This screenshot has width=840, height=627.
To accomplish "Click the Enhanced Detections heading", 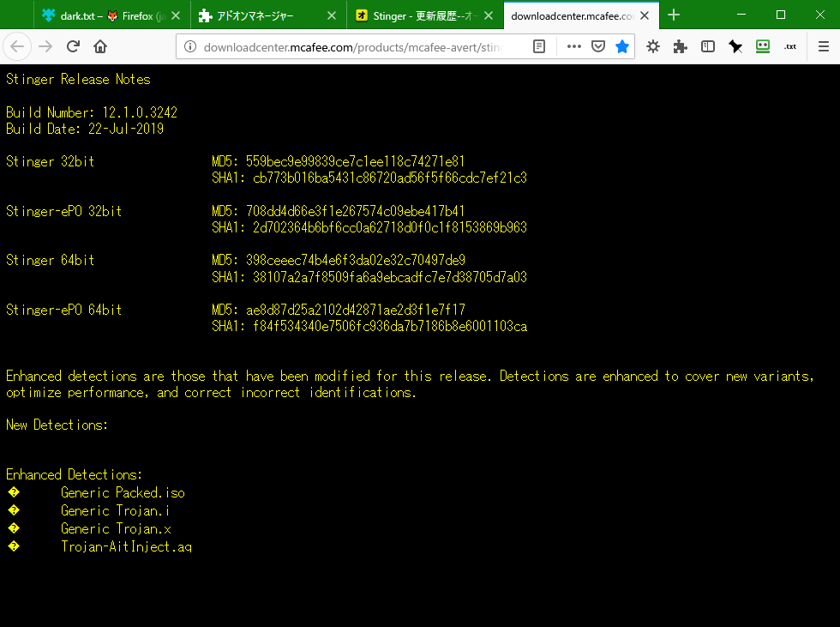I will [x=74, y=475].
